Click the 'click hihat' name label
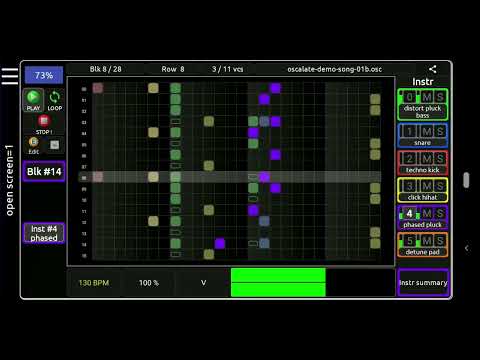This screenshot has width=480, height=360. pyautogui.click(x=422, y=197)
